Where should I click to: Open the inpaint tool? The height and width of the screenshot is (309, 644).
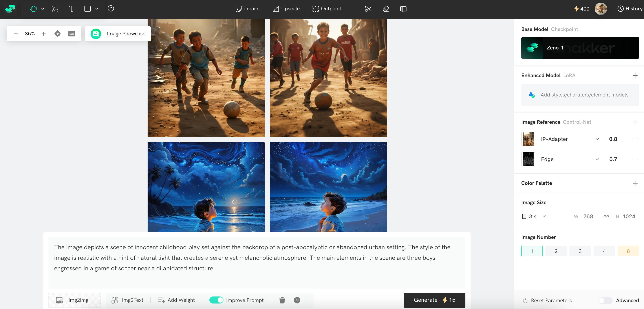click(x=247, y=9)
